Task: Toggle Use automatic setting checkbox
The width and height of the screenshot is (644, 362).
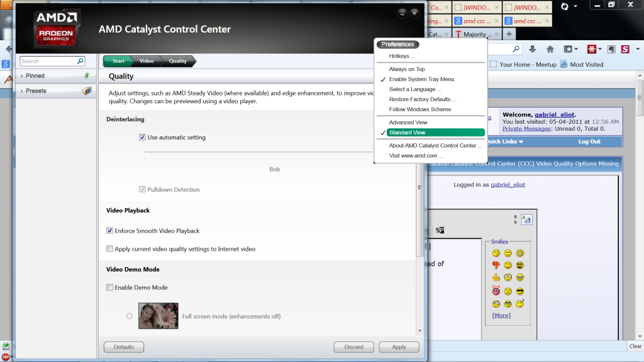Action: (x=142, y=137)
